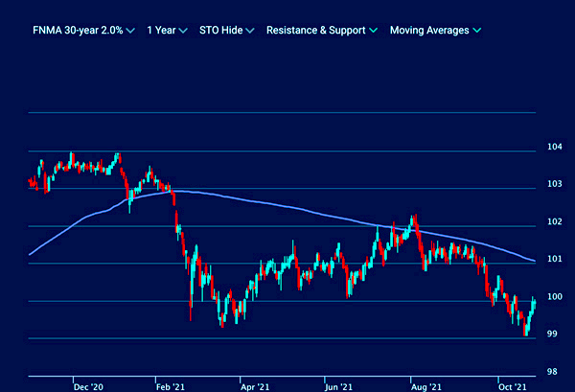Select the Resistance & Support menu label
Image resolution: width=575 pixels, height=392 pixels.
point(315,31)
